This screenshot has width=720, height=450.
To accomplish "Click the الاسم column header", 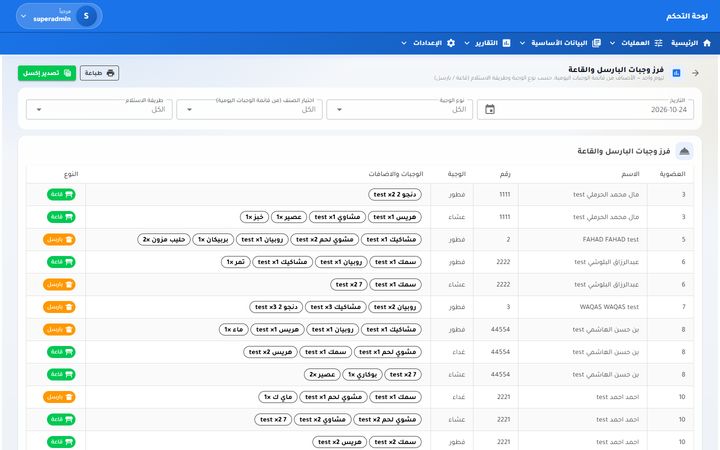I will click(x=630, y=174).
